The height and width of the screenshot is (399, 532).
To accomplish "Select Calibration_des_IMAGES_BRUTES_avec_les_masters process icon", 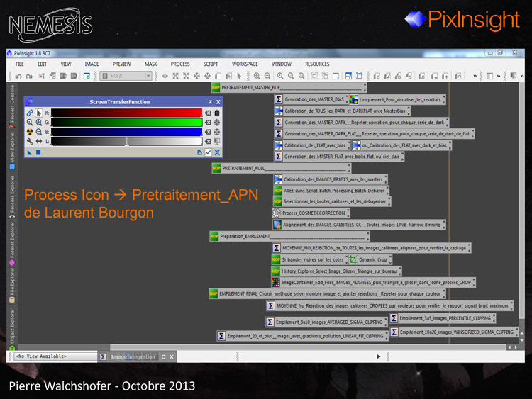I will 331,179.
